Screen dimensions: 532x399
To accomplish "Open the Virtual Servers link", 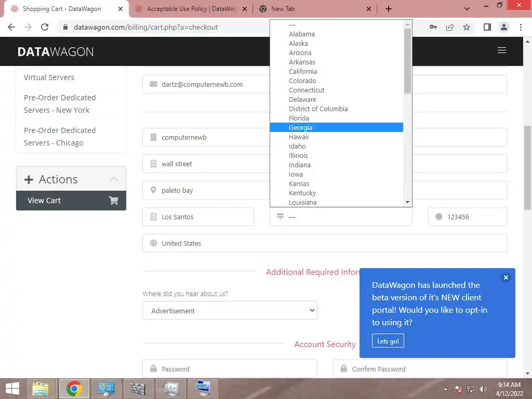I will (x=49, y=77).
